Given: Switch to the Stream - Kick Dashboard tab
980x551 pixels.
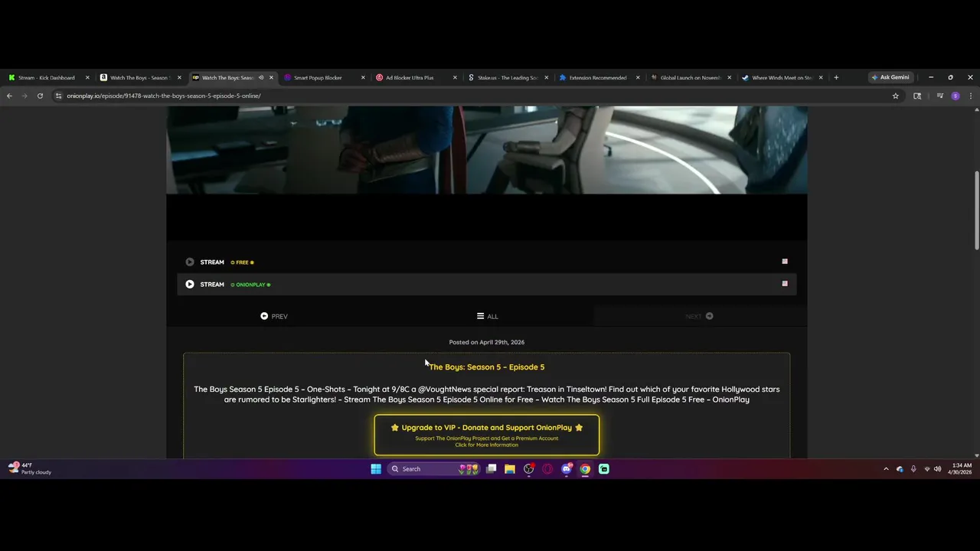Looking at the screenshot, I should pos(46,77).
